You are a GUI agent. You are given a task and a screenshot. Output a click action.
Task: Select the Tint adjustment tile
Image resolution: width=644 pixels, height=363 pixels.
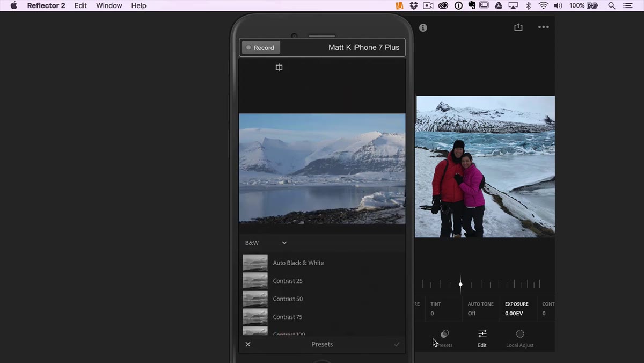pyautogui.click(x=444, y=309)
